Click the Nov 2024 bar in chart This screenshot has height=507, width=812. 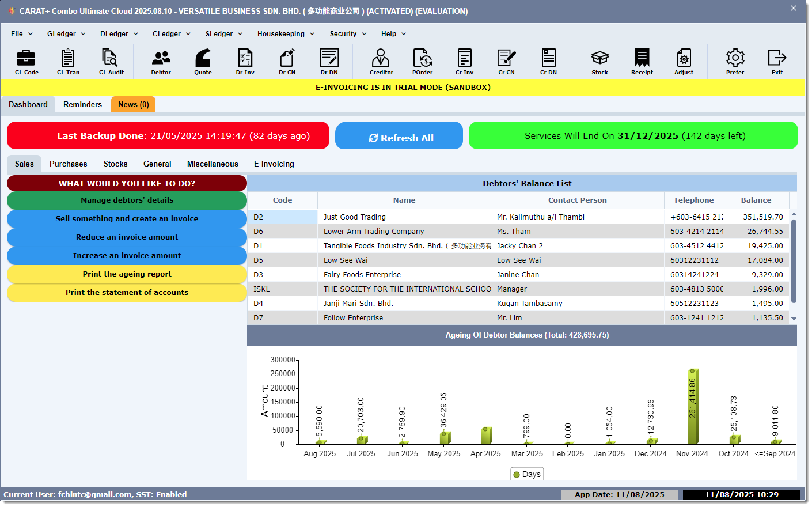pos(693,406)
